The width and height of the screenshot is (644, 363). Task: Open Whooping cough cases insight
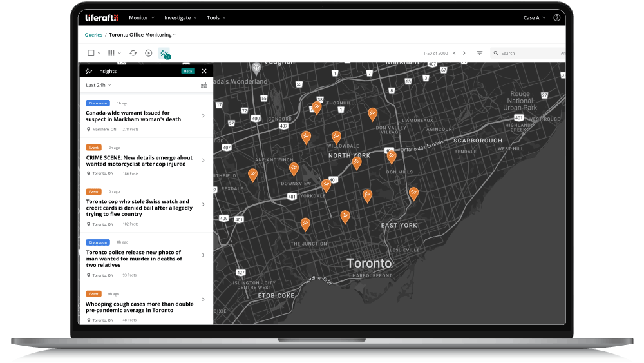point(140,307)
